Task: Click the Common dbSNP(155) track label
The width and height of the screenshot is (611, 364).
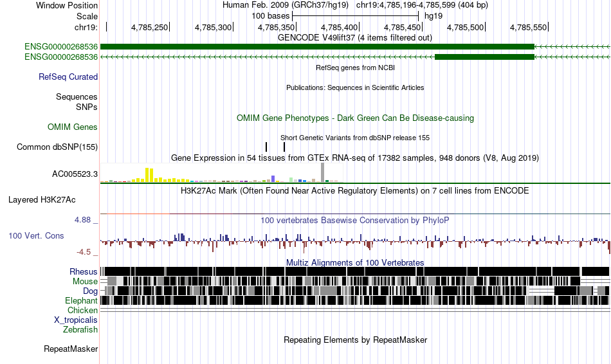Action: tap(57, 147)
